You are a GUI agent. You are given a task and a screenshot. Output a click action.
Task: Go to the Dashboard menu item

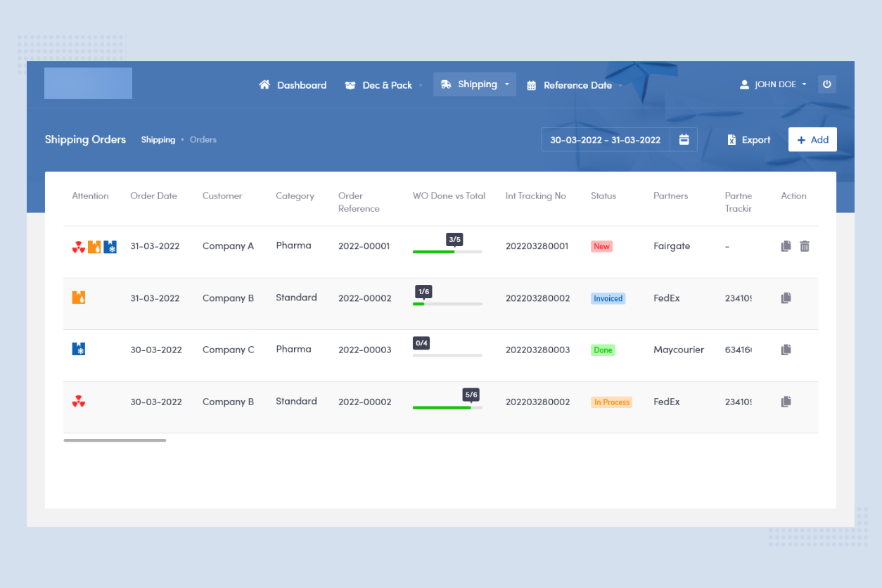coord(293,85)
